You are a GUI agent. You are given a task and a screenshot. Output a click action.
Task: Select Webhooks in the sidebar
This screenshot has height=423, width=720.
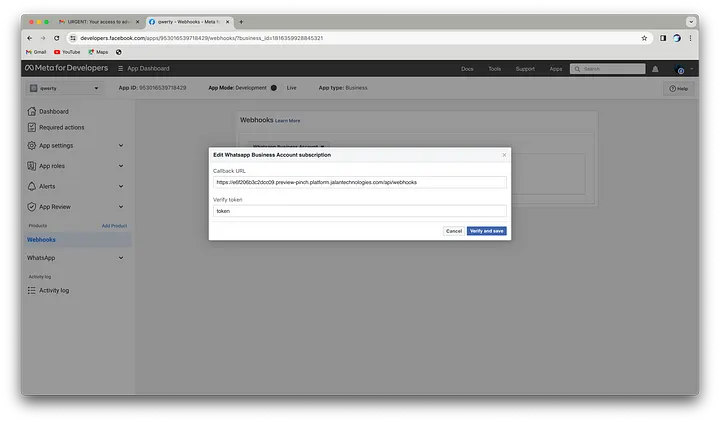tap(79, 240)
